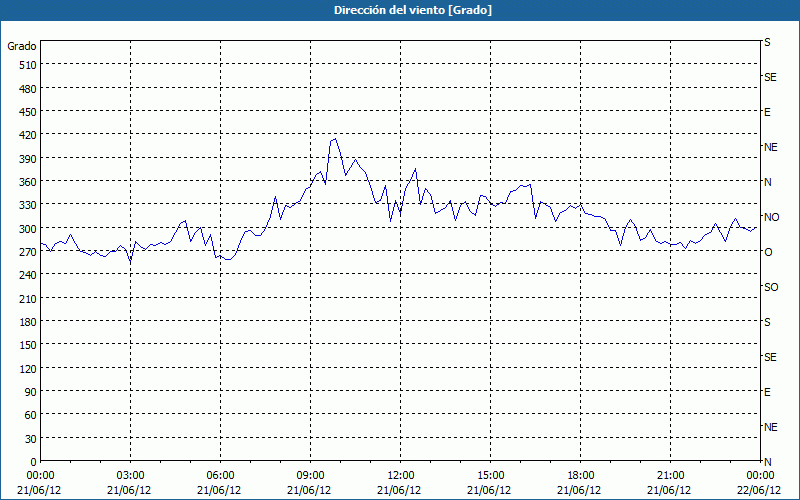800x500 pixels.
Task: Click compass label E level with 450
Action: (767, 112)
